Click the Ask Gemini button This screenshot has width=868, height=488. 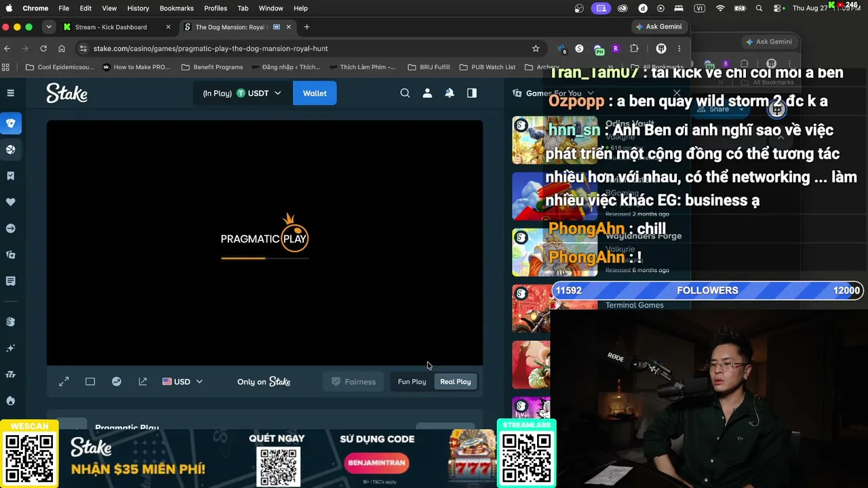click(658, 27)
